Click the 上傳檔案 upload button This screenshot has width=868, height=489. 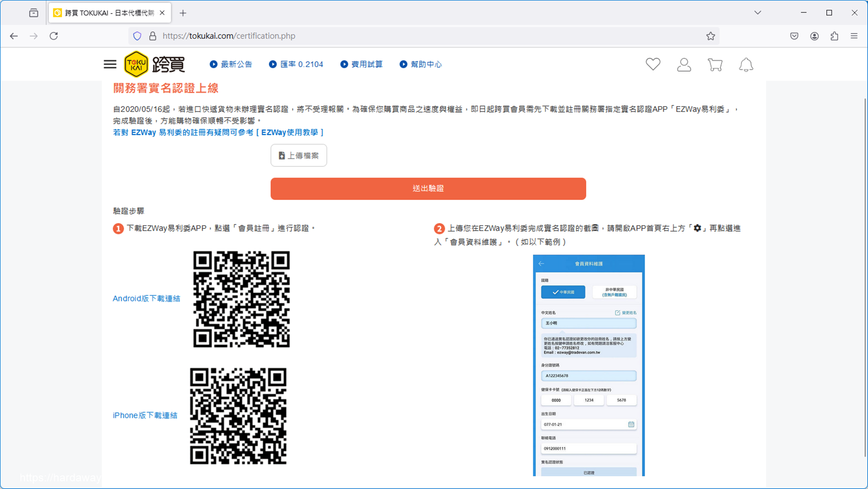(x=299, y=156)
